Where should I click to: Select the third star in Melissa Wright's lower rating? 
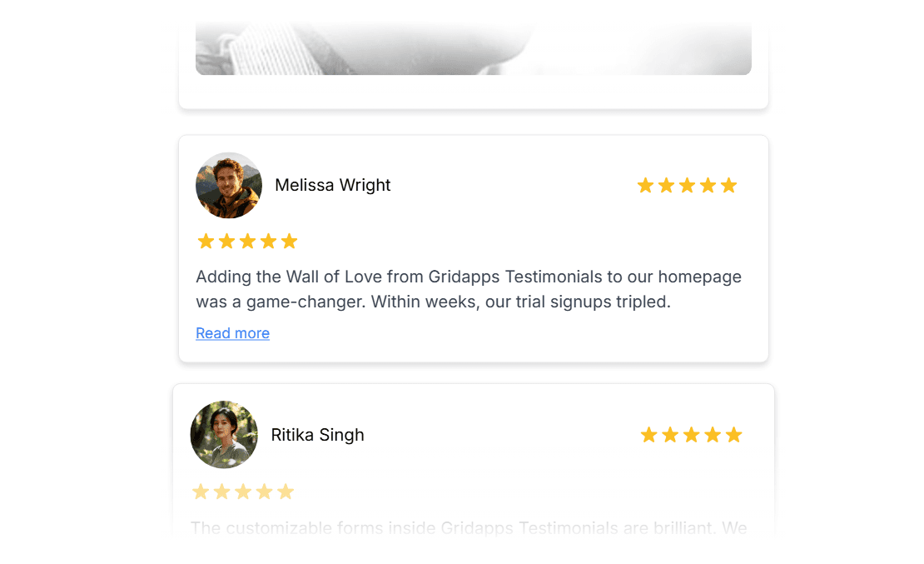[x=247, y=241]
